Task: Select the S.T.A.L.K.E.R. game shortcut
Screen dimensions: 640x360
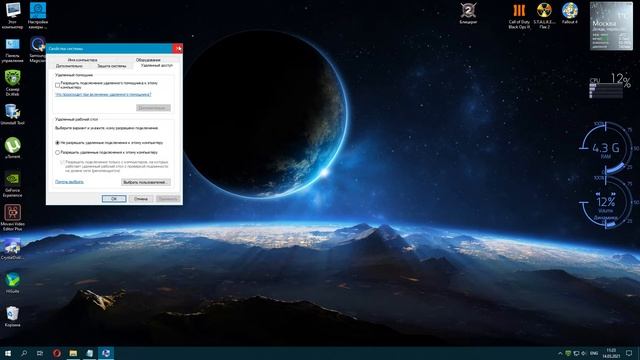Action: click(x=544, y=16)
